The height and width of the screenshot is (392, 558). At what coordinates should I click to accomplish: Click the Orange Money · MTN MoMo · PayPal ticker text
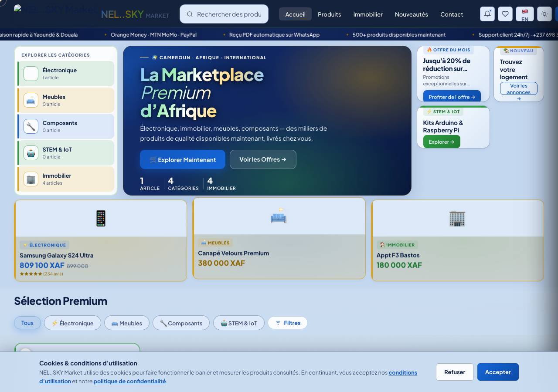[x=153, y=35]
